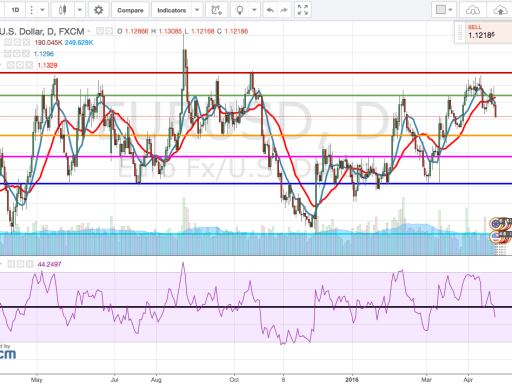Select the magenta horizontal line
Screen dimensions: 512x384
[x=256, y=156]
